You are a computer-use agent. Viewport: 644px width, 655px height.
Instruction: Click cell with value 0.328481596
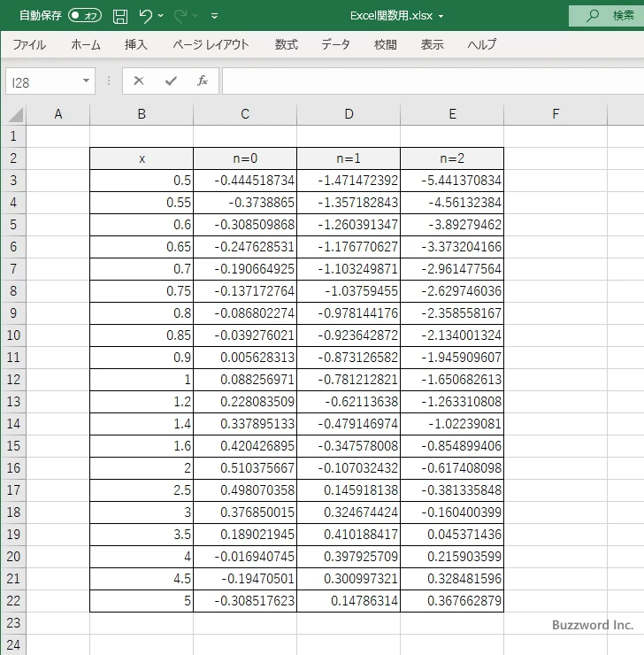coord(452,579)
